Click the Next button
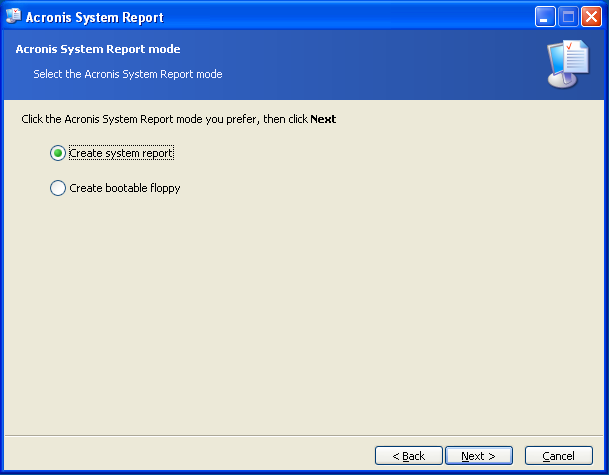609x475 pixels. (x=478, y=456)
